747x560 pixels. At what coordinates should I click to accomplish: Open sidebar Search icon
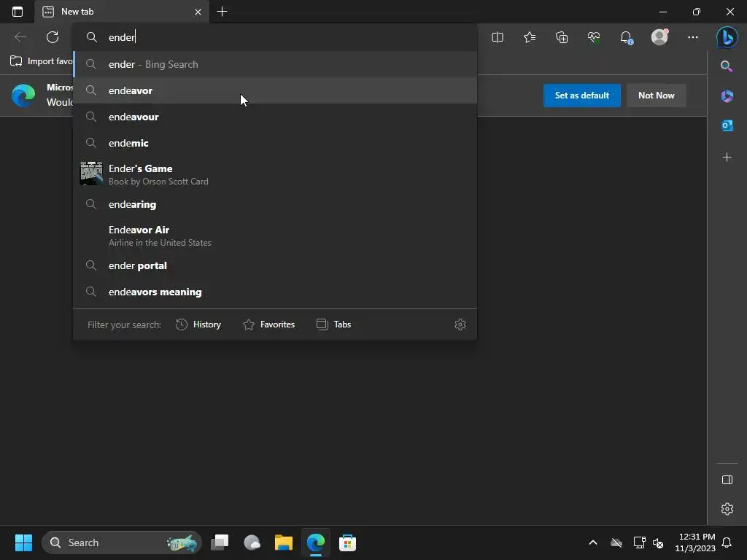pos(727,66)
